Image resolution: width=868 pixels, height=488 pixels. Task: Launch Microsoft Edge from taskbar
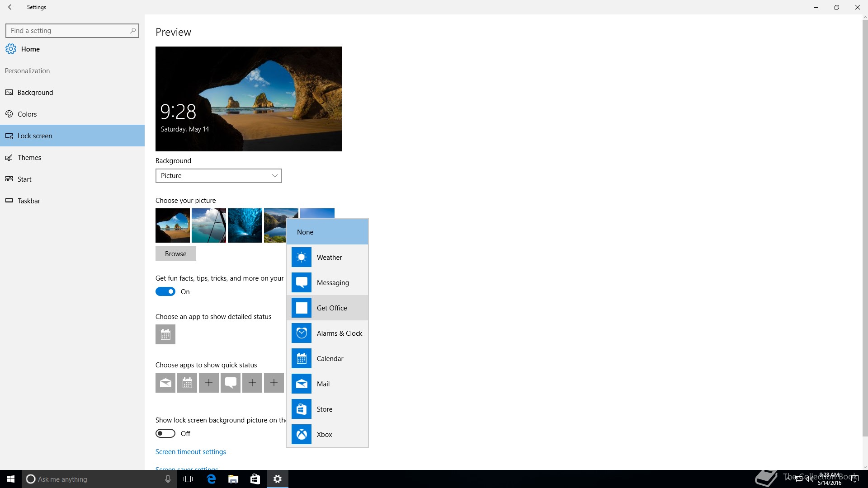tap(211, 479)
